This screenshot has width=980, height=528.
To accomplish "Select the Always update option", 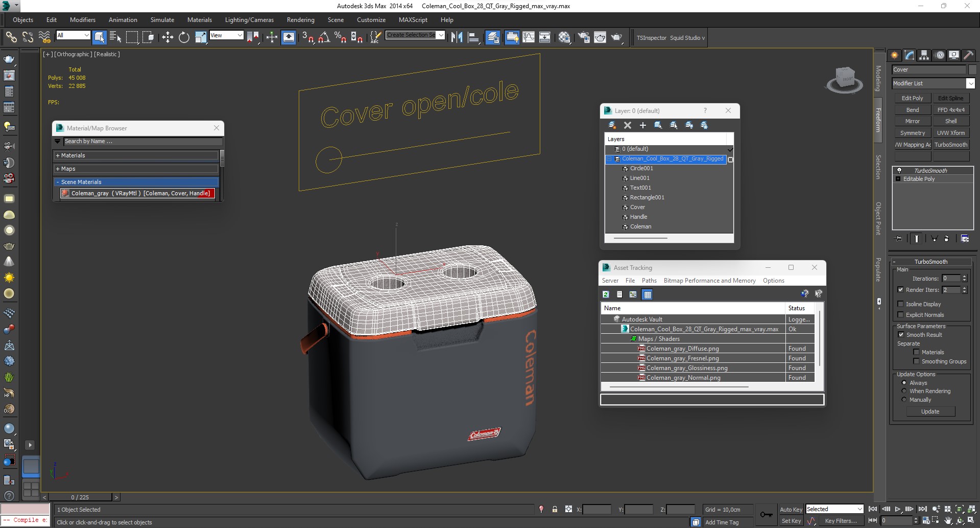I will point(904,383).
